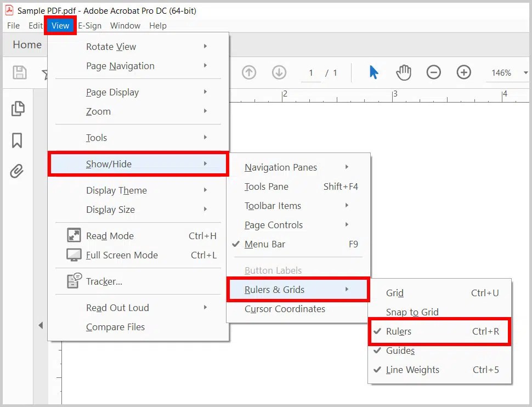Expand the Tools submenu

138,138
